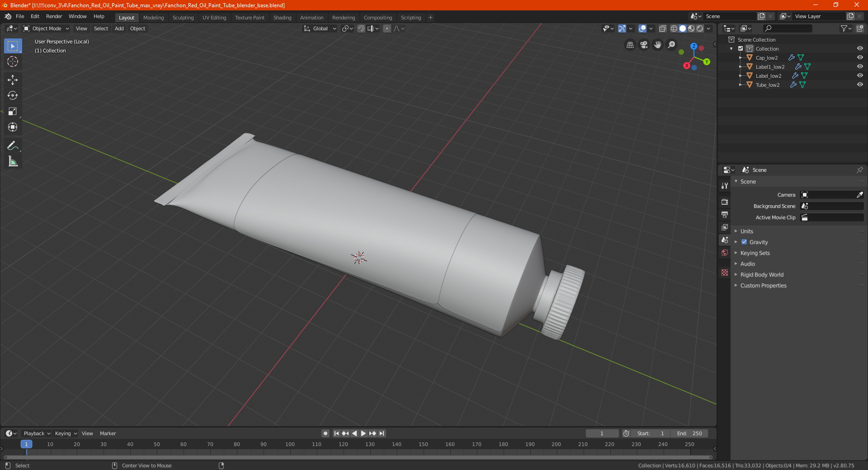Viewport: 868px width, 470px height.
Task: Open the Tool settings properties tab
Action: coord(725,185)
